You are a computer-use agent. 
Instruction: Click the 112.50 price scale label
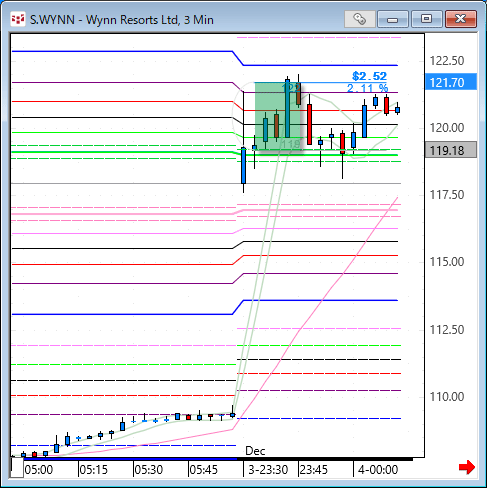click(x=447, y=330)
